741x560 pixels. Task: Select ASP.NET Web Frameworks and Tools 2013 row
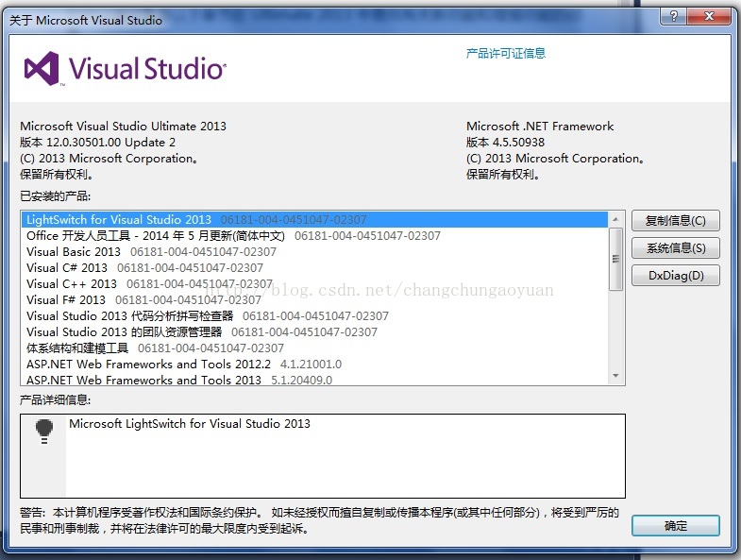point(314,380)
